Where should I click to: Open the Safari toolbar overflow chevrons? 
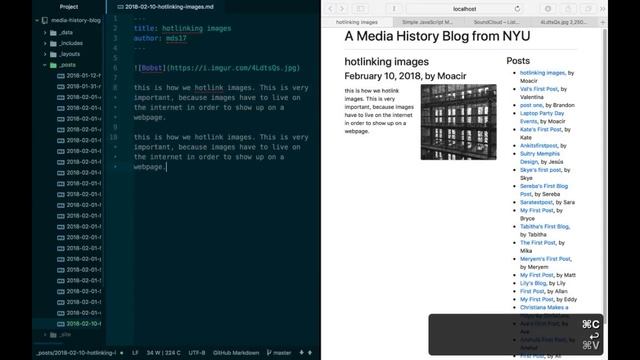click(x=602, y=9)
